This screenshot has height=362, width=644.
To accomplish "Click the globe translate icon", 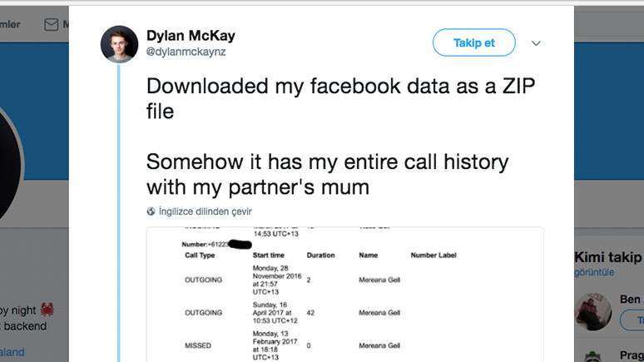I will pyautogui.click(x=151, y=211).
